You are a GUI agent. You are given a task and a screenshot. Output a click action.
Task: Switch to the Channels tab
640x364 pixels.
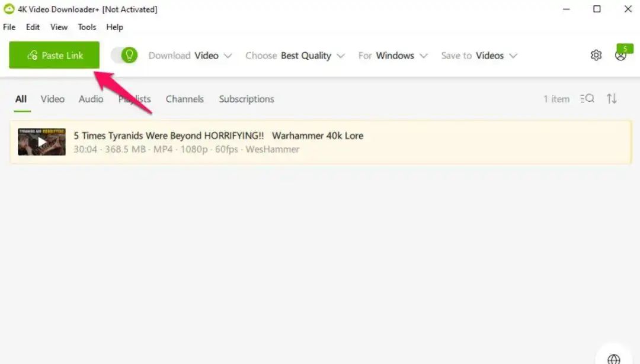tap(184, 99)
